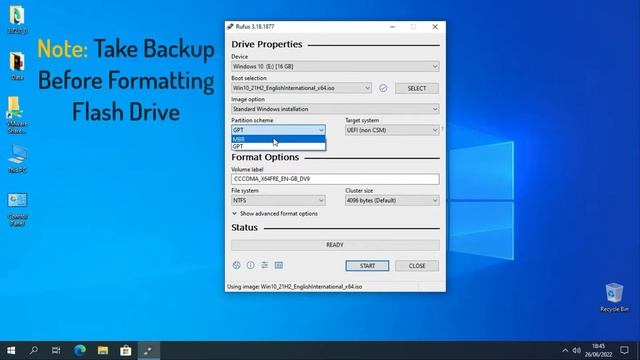Click the ISO checksum checkmark icon
The image size is (640, 360).
[x=383, y=88]
